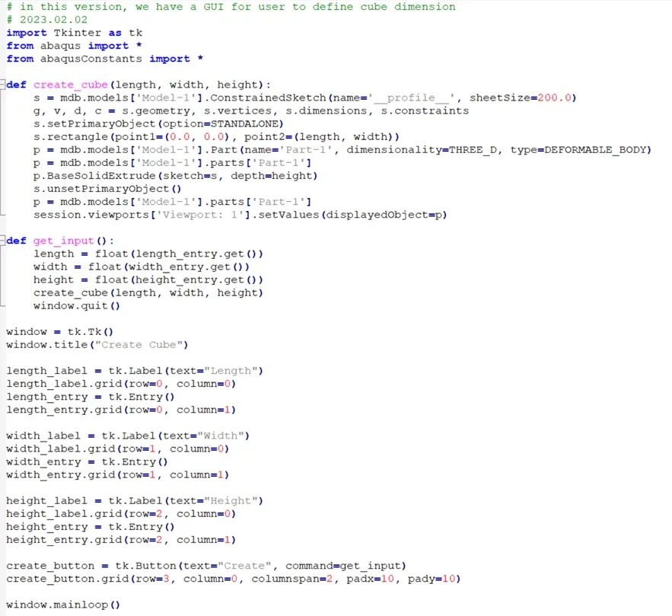Image resolution: width=672 pixels, height=616 pixels.
Task: Click the 'width_label = tk.Label(text="Width")' line
Action: (128, 436)
